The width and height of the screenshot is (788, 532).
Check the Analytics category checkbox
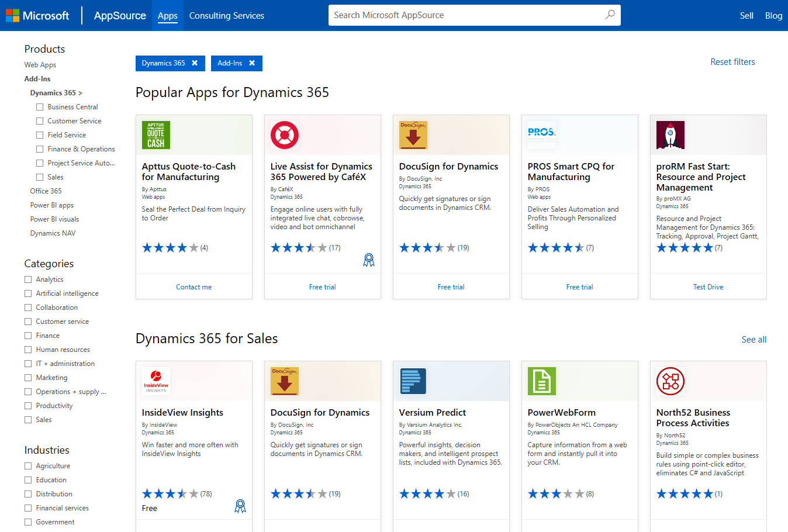28,279
